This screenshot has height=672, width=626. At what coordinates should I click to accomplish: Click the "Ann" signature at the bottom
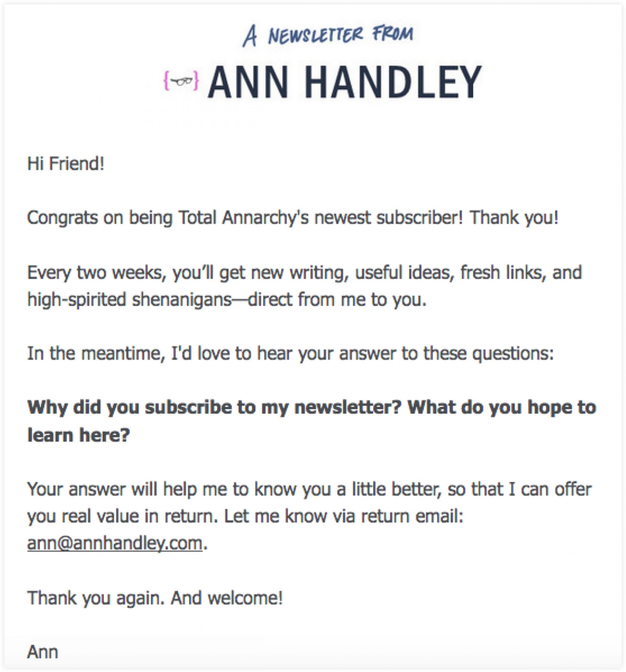pyautogui.click(x=43, y=652)
